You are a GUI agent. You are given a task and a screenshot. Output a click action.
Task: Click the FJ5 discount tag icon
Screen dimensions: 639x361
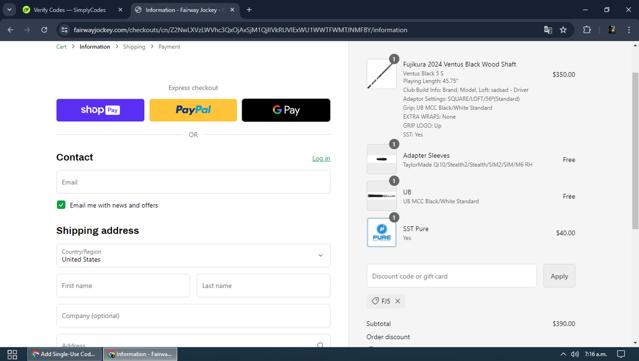375,301
